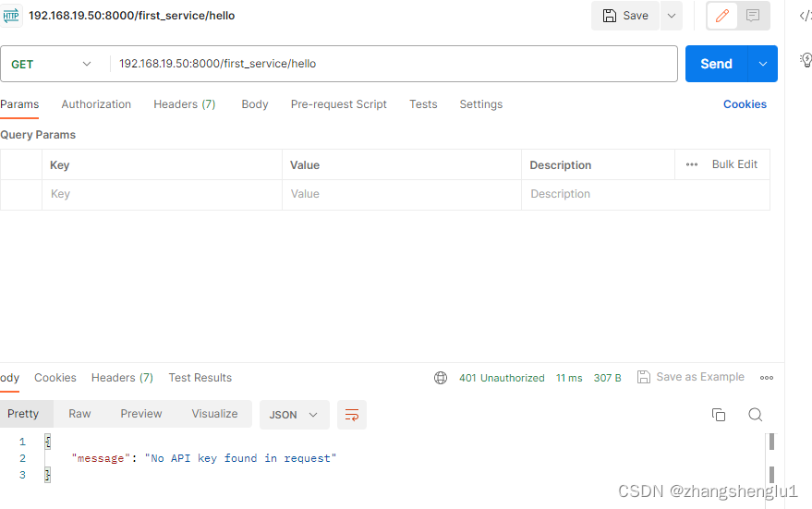This screenshot has width=812, height=509.
Task: Open the response Cookies tab
Action: (55, 378)
